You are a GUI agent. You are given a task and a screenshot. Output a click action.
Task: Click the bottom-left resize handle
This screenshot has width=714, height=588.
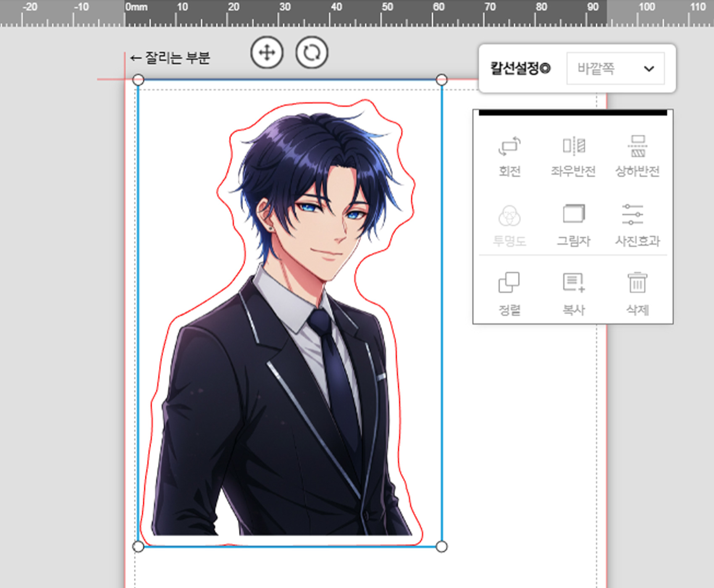(x=138, y=546)
